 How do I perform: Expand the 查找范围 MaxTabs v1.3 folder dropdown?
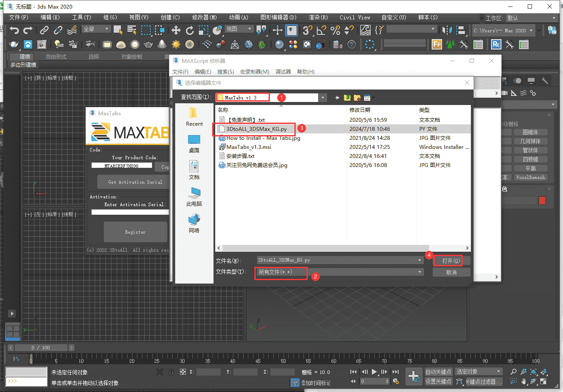point(323,98)
